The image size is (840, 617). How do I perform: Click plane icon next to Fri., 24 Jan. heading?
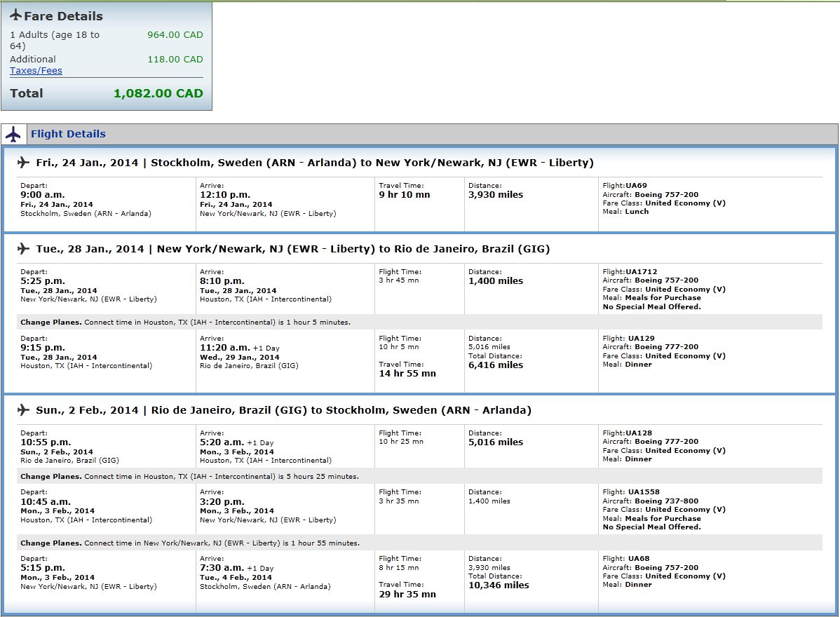click(x=23, y=163)
